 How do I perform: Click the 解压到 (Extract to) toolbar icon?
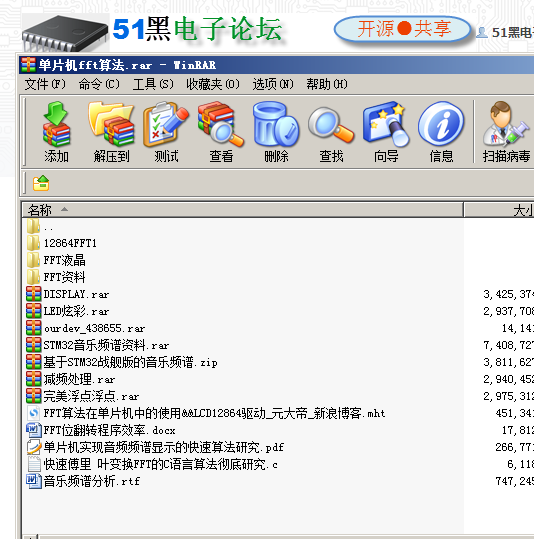[x=111, y=124]
